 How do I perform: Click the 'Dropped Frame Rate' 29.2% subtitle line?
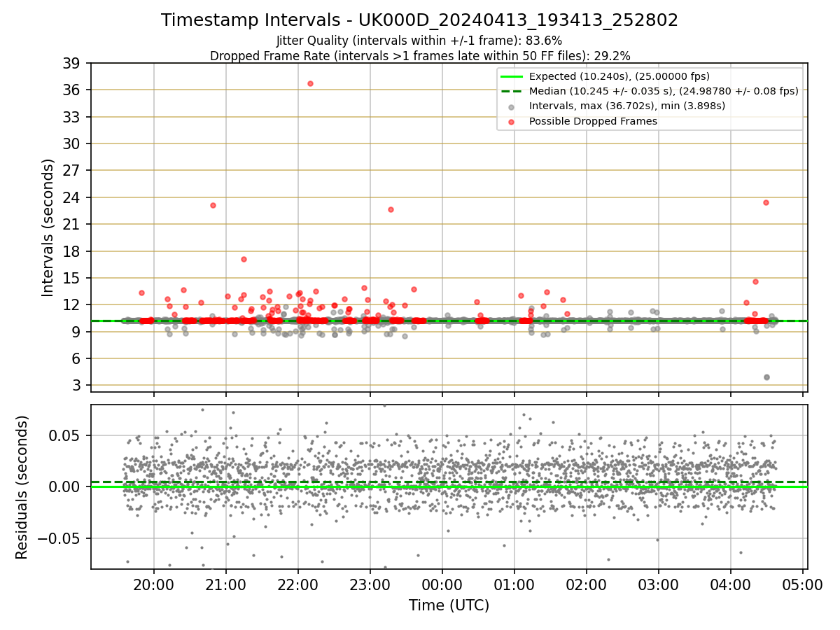point(419,55)
